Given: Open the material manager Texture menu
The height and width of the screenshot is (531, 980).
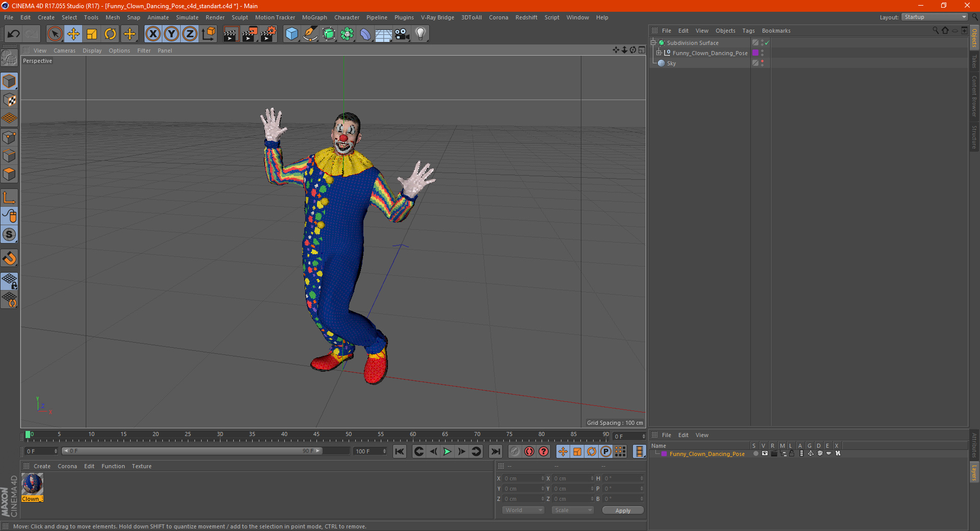Looking at the screenshot, I should (x=141, y=466).
